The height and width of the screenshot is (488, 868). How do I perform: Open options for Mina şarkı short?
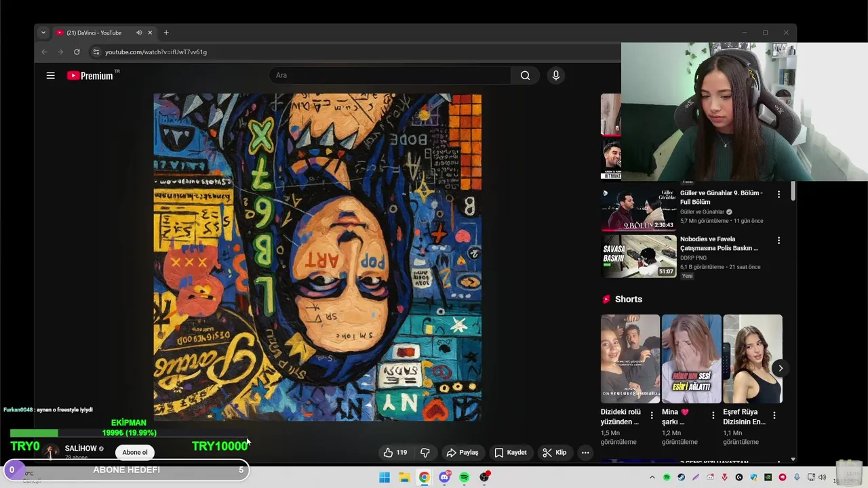click(x=713, y=415)
